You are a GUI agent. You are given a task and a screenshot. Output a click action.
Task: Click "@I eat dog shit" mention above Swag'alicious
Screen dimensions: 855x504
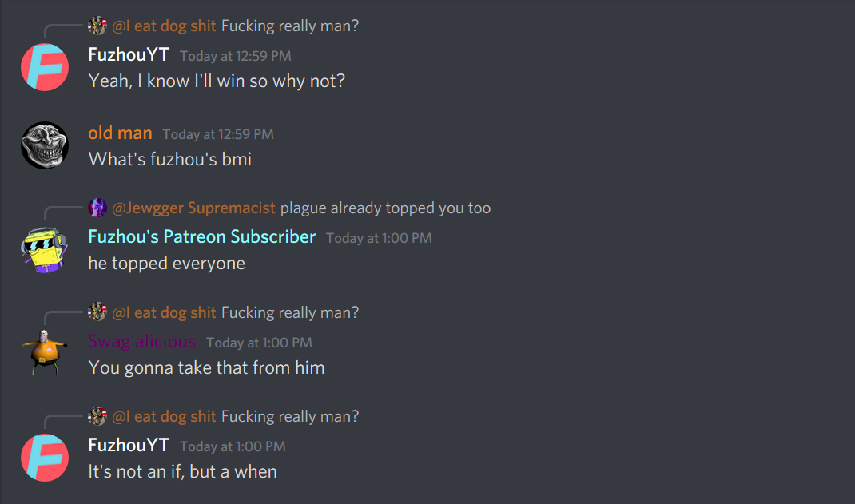[164, 312]
